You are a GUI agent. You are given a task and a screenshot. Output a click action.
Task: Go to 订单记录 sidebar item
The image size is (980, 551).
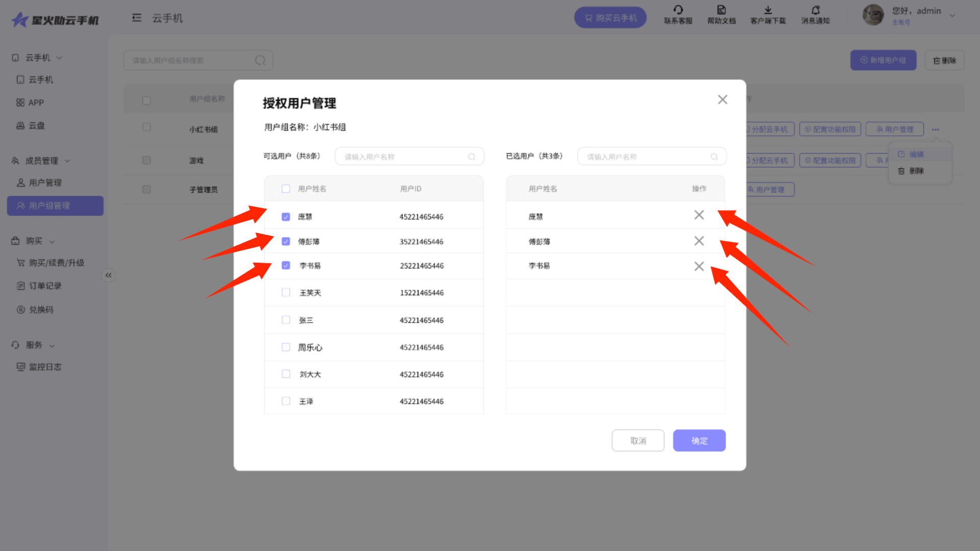(45, 286)
